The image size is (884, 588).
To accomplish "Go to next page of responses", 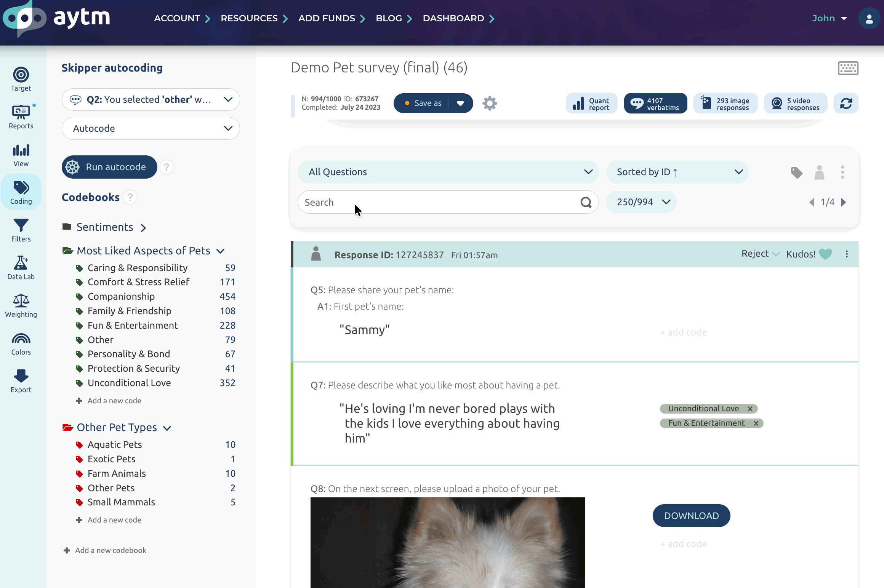I will pyautogui.click(x=844, y=202).
